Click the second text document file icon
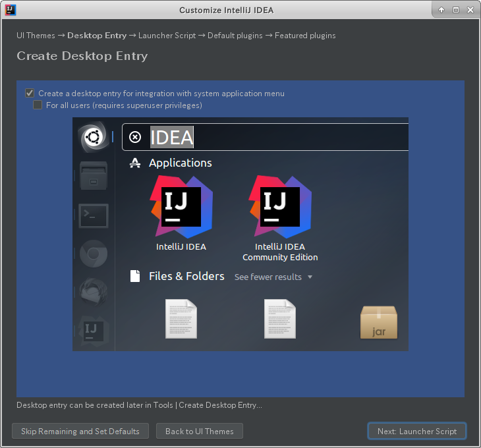The image size is (481, 448). coord(280,319)
